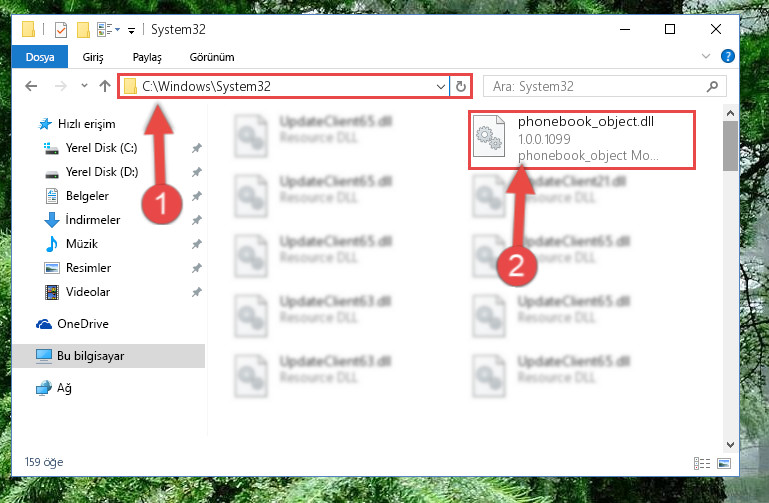Unpin Belgeler from quick access

(197, 196)
